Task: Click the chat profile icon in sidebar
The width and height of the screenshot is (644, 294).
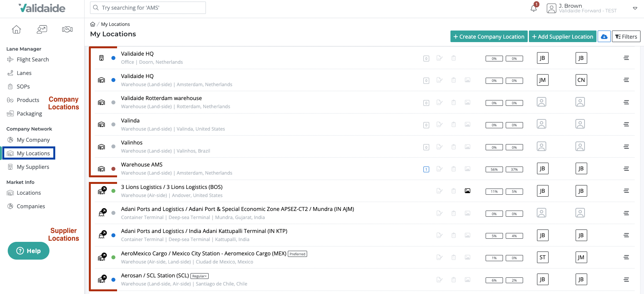Action: click(x=42, y=29)
